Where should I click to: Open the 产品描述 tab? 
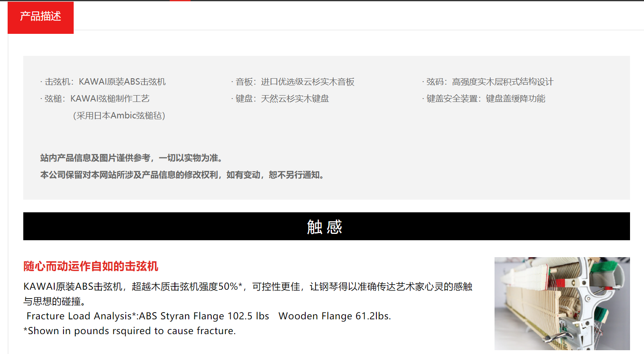coord(41,17)
